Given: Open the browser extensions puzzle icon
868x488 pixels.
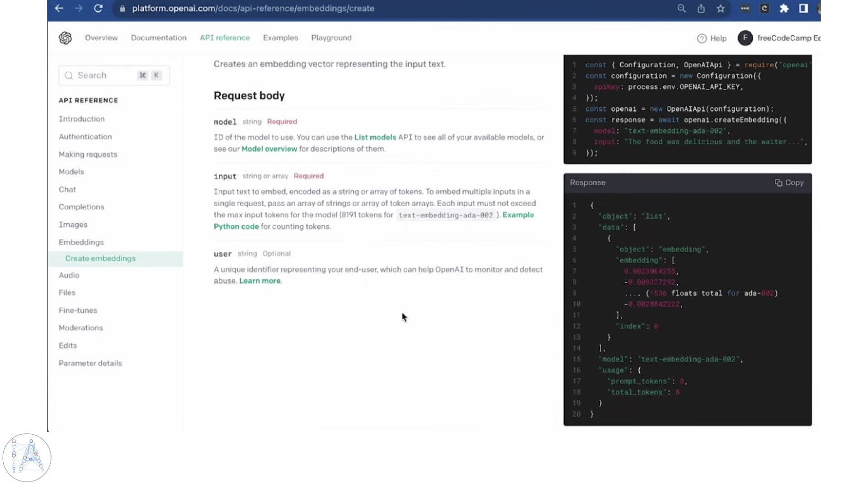Looking at the screenshot, I should tap(784, 8).
